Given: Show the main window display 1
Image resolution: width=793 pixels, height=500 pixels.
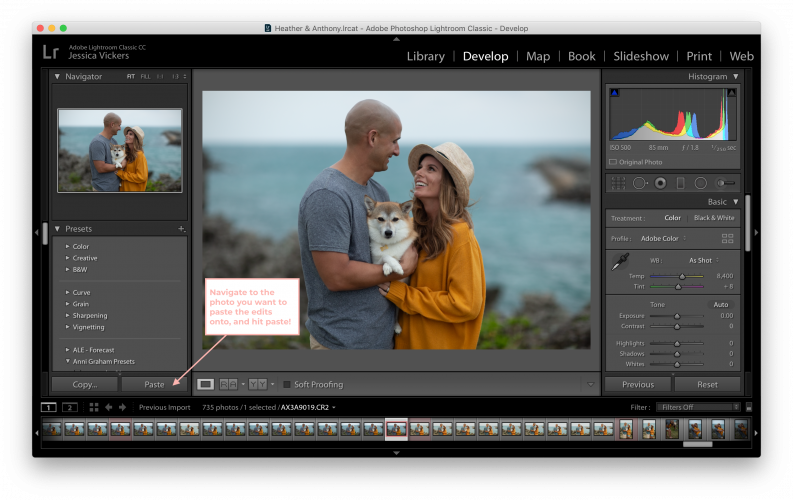Looking at the screenshot, I should click(49, 407).
